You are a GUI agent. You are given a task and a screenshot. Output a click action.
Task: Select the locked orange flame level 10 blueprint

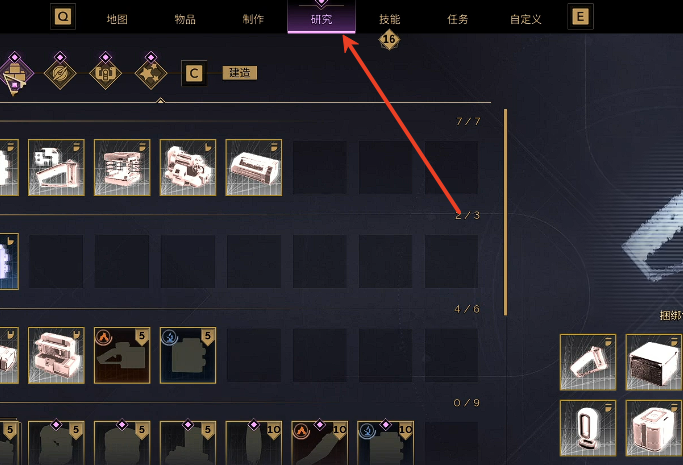[320, 443]
